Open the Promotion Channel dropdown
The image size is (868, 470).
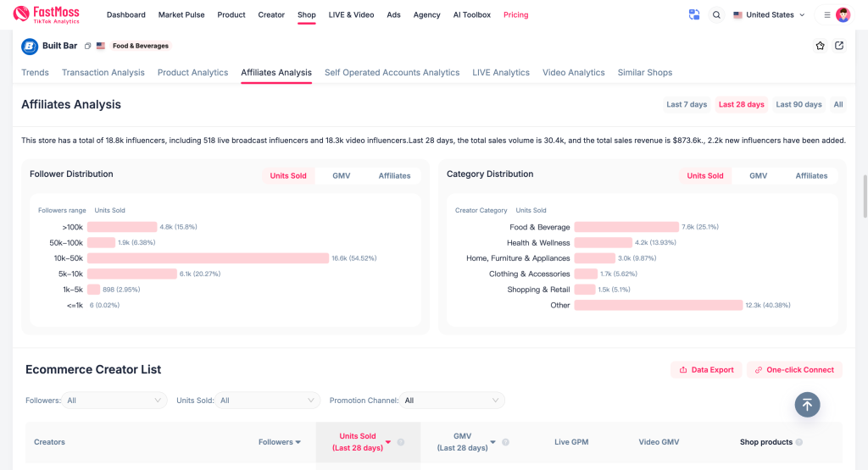pos(452,401)
